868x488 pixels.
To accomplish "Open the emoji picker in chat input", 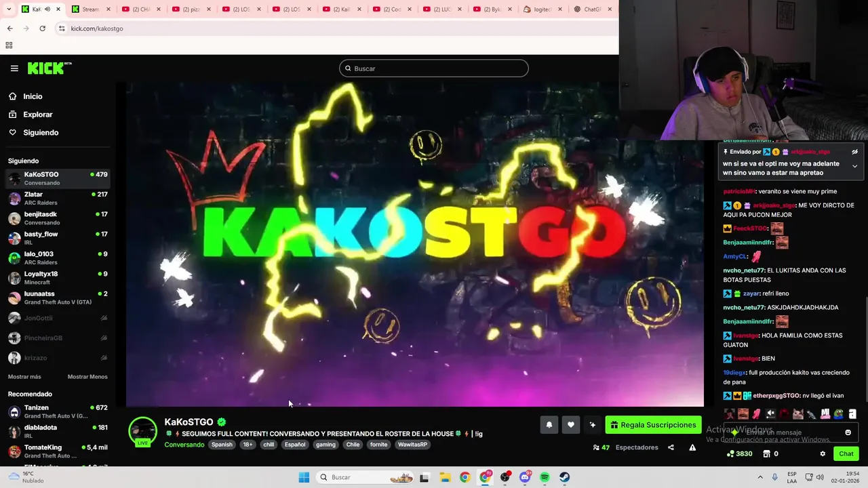I will (848, 432).
